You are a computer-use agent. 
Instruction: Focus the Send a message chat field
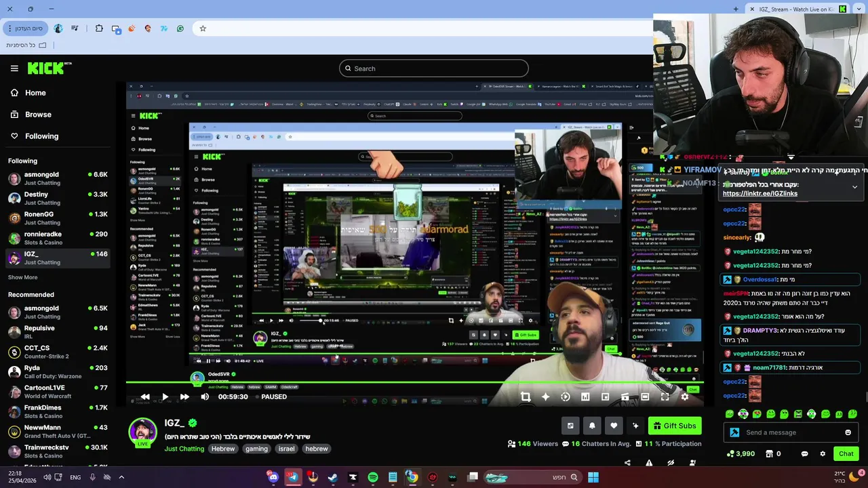click(x=791, y=432)
